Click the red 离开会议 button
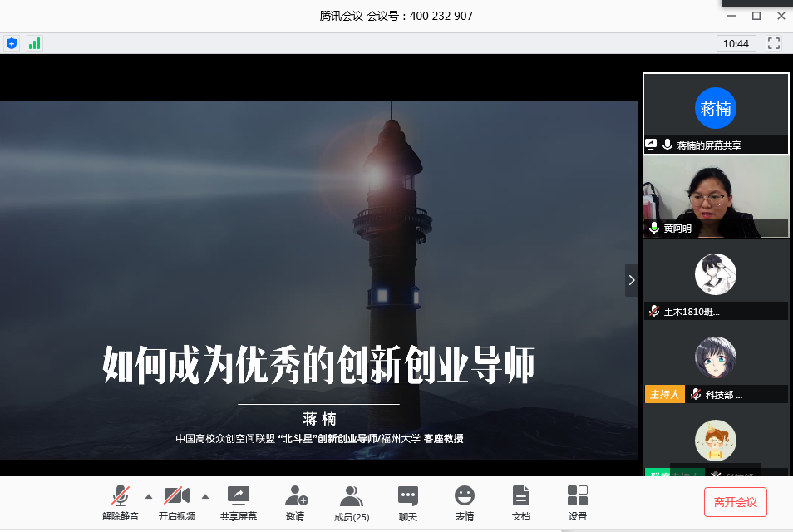 735,502
